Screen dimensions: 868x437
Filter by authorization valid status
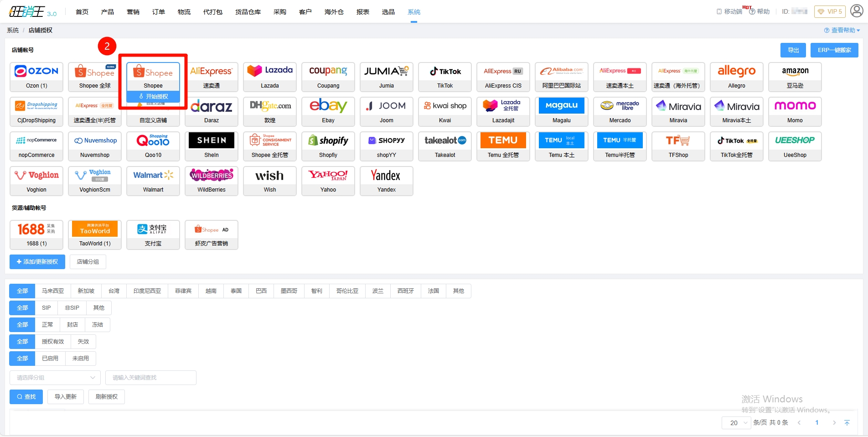(53, 342)
